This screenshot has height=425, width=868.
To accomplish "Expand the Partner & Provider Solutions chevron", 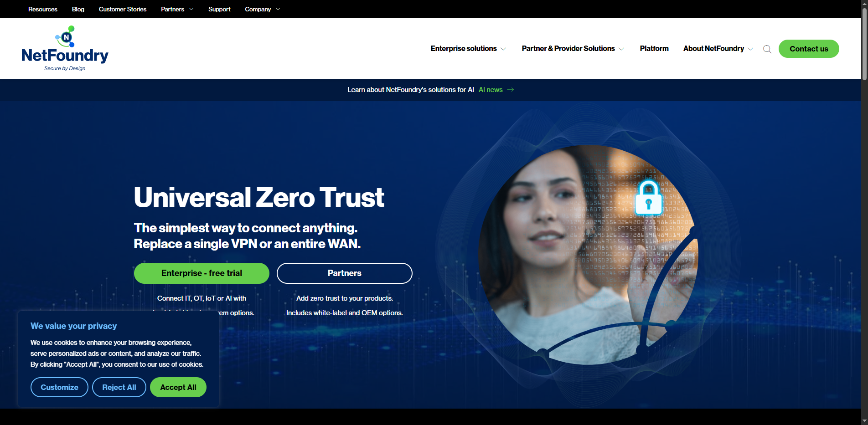I will click(621, 49).
